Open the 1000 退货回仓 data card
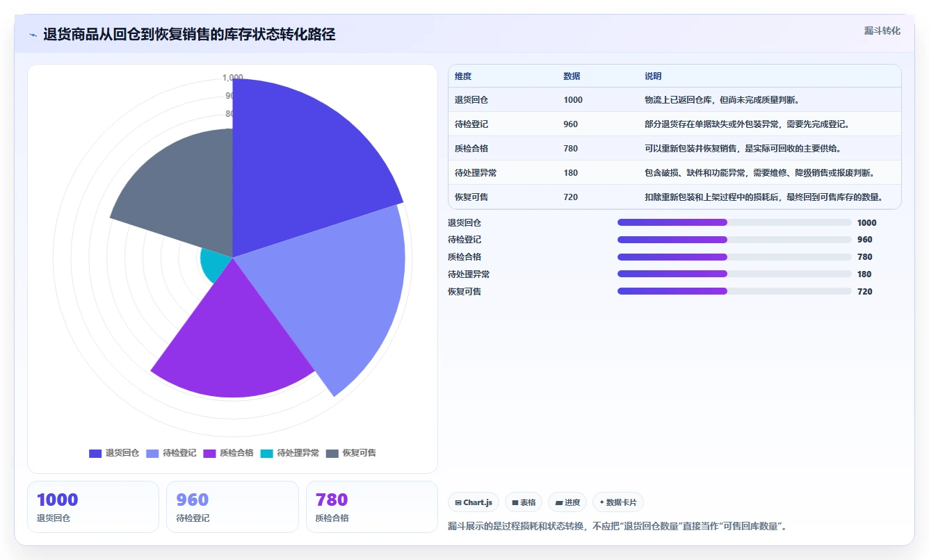Image resolution: width=929 pixels, height=560 pixels. [x=93, y=507]
